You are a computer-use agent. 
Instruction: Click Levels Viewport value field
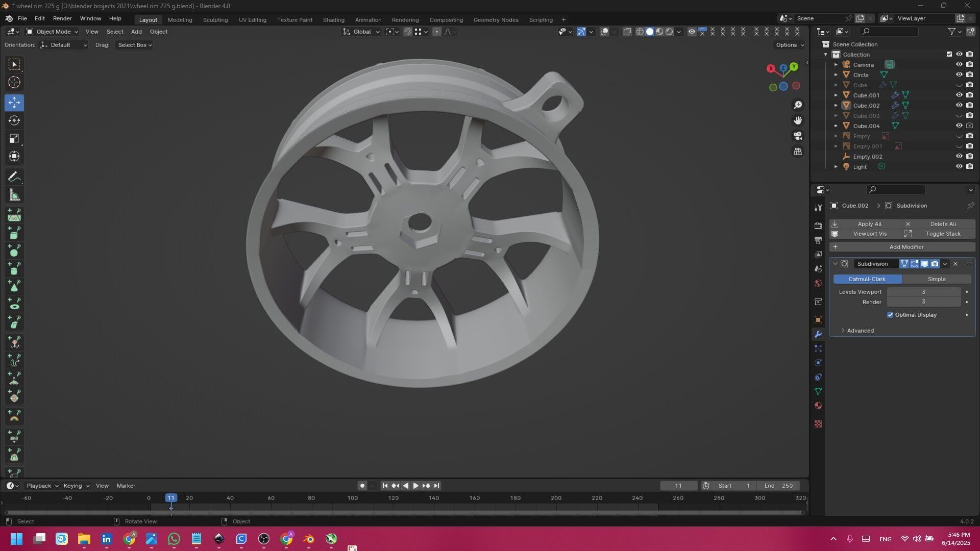(923, 292)
